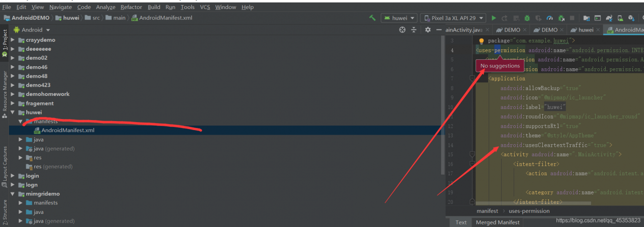The height and width of the screenshot is (227, 644).
Task: Select java (generated) under huwei
Action: [54, 149]
